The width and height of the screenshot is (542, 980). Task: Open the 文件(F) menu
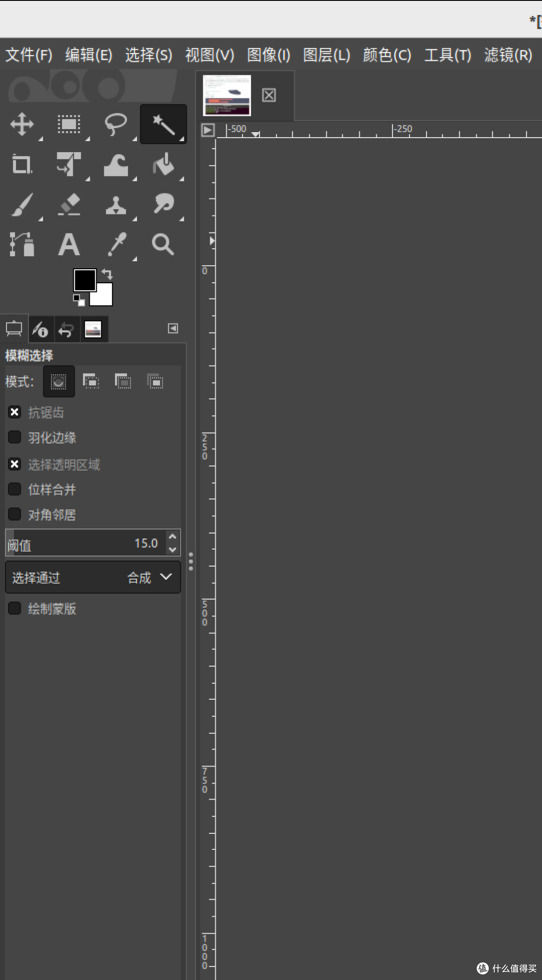coord(29,55)
